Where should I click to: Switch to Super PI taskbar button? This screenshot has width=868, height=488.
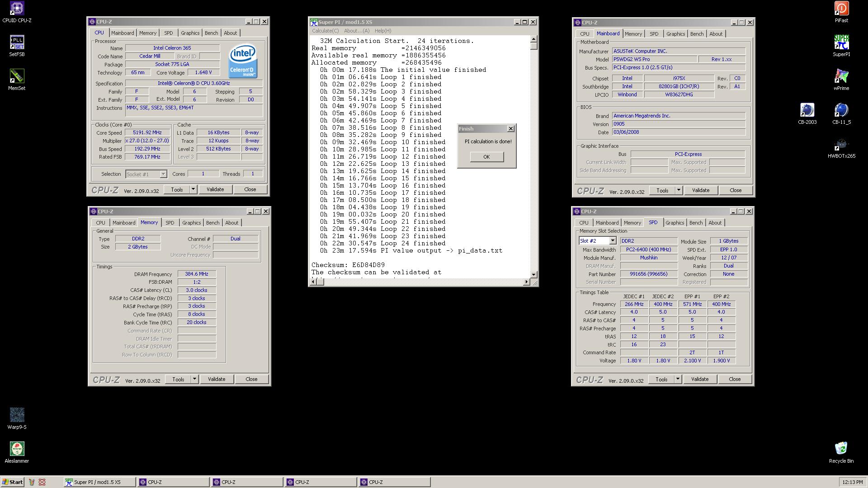click(x=100, y=482)
